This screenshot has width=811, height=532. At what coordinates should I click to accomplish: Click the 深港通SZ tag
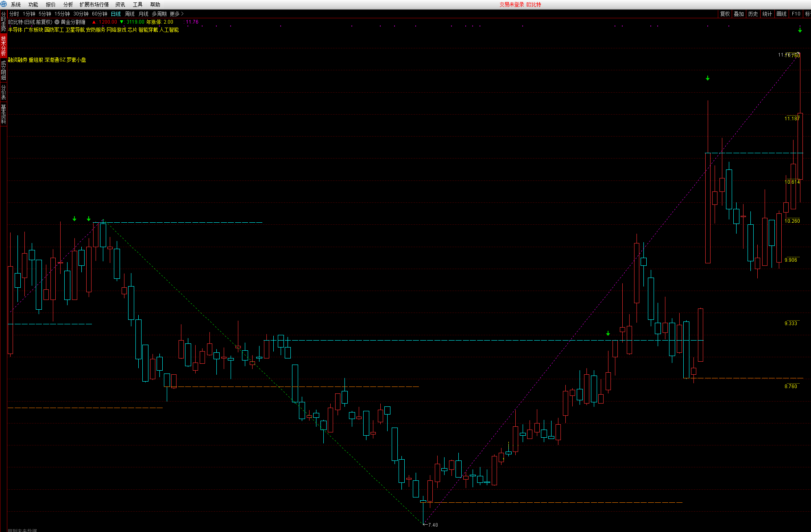(55, 60)
